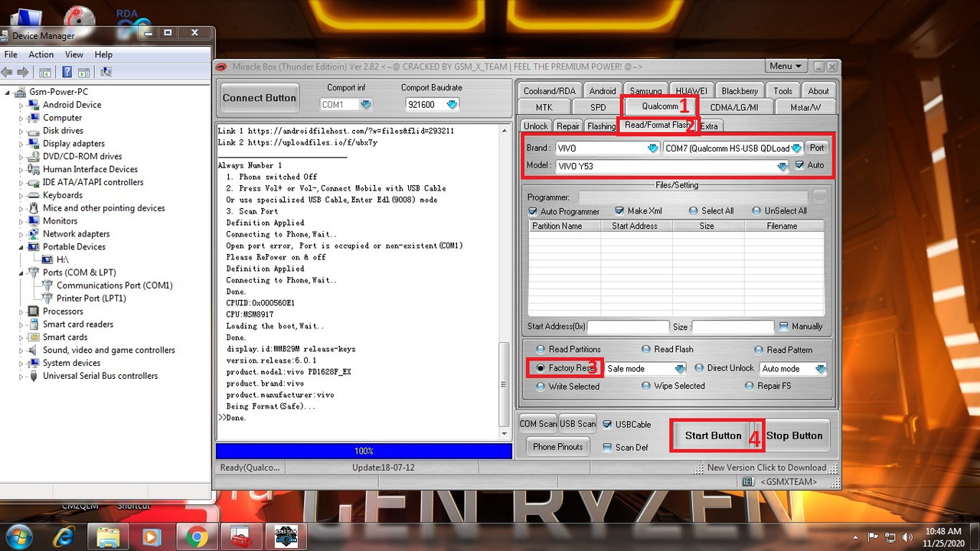Viewport: 980px width, 551px height.
Task: Click the red toolbox taskbar icon
Action: (241, 537)
